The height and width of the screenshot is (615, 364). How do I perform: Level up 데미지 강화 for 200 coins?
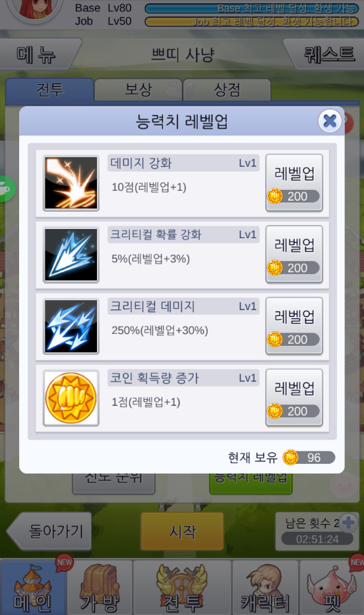pos(294,183)
